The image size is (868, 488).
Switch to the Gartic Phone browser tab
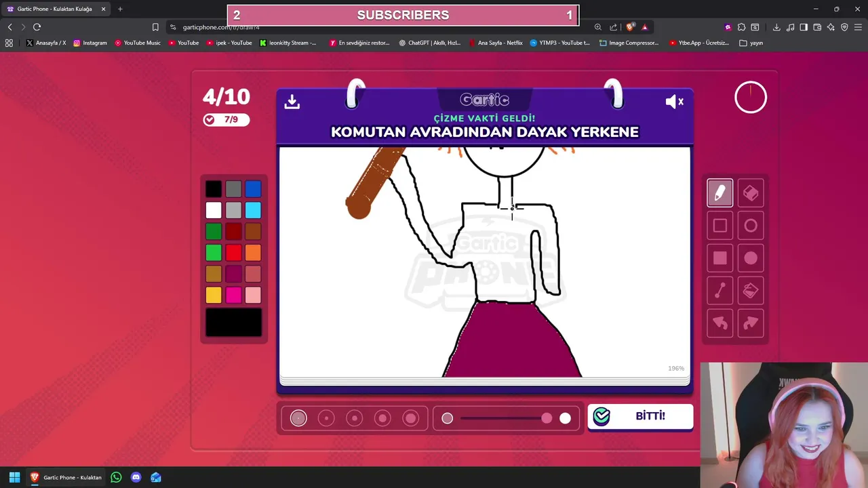click(54, 9)
